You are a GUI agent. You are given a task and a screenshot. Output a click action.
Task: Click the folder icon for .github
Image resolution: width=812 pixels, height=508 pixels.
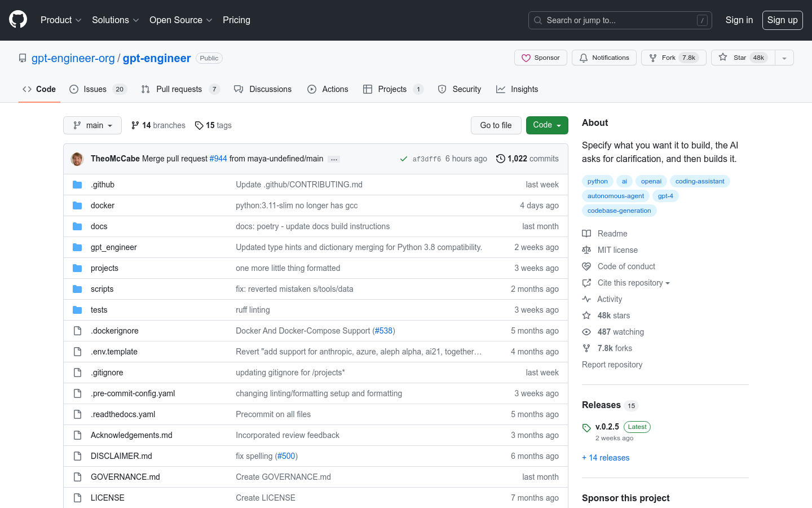(x=77, y=185)
